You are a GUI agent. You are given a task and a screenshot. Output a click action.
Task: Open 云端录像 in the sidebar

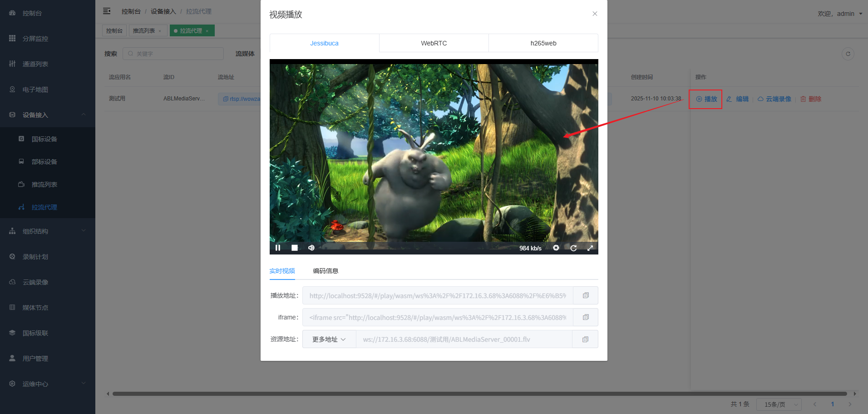coord(48,282)
